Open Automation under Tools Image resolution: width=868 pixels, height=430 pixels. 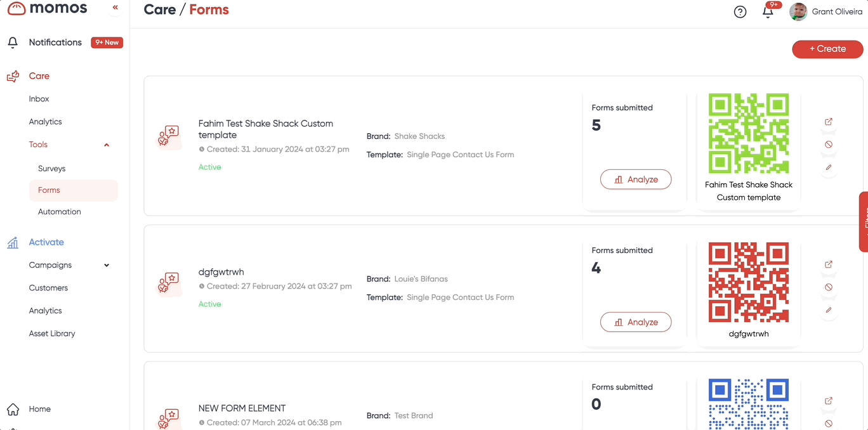click(60, 212)
